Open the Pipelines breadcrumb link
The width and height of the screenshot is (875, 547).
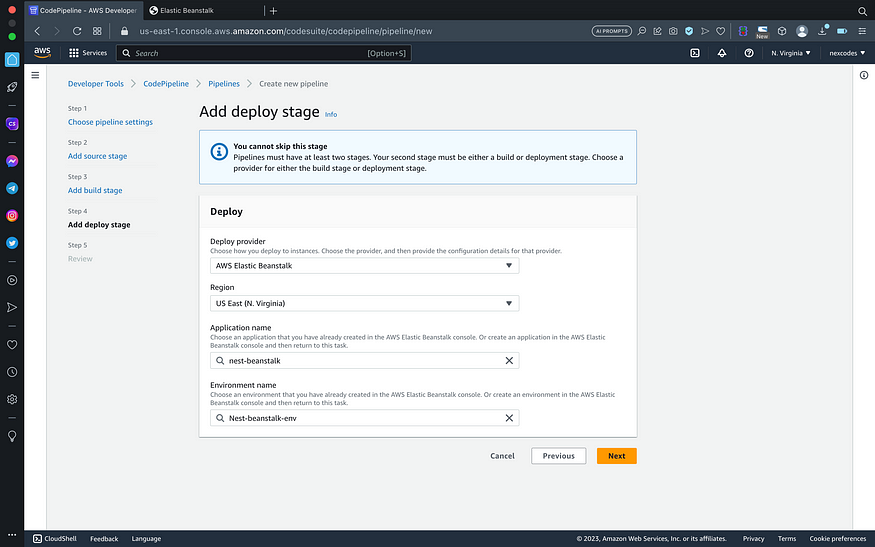(x=224, y=84)
